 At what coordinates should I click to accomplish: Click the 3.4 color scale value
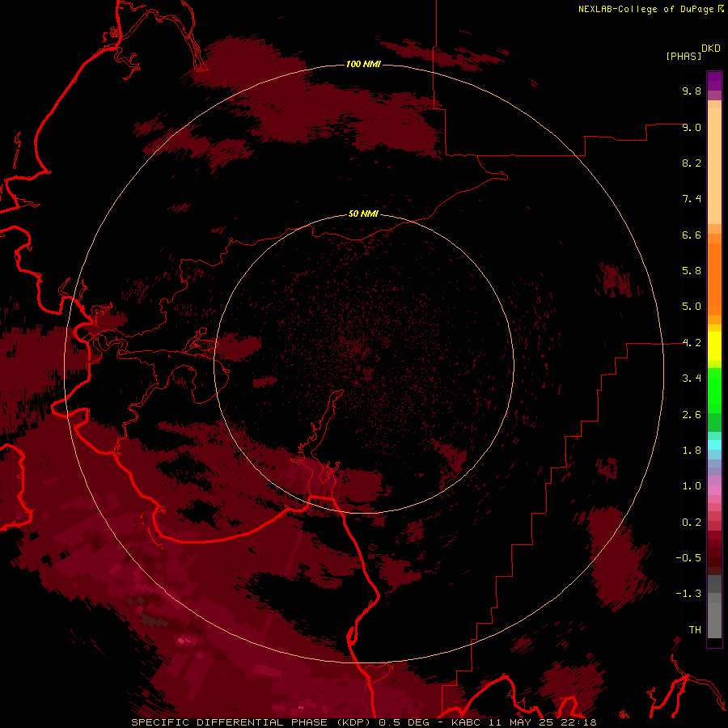click(692, 379)
